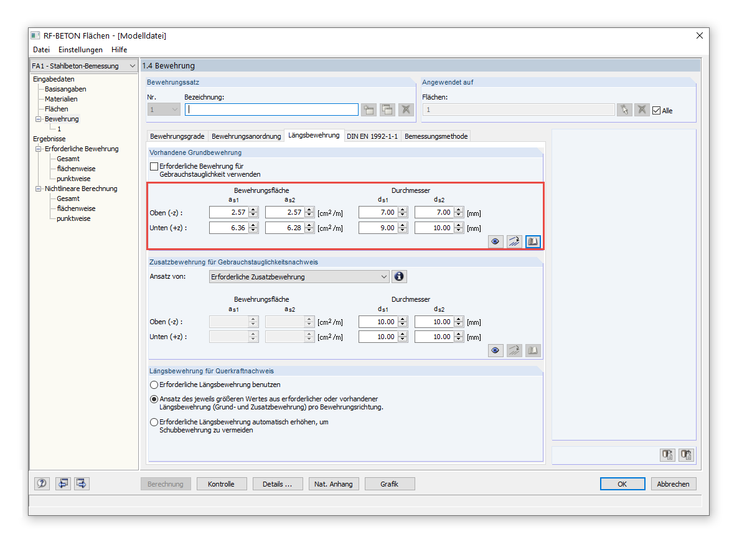Click the Kontrolle button
The height and width of the screenshot is (560, 747).
coord(222,483)
